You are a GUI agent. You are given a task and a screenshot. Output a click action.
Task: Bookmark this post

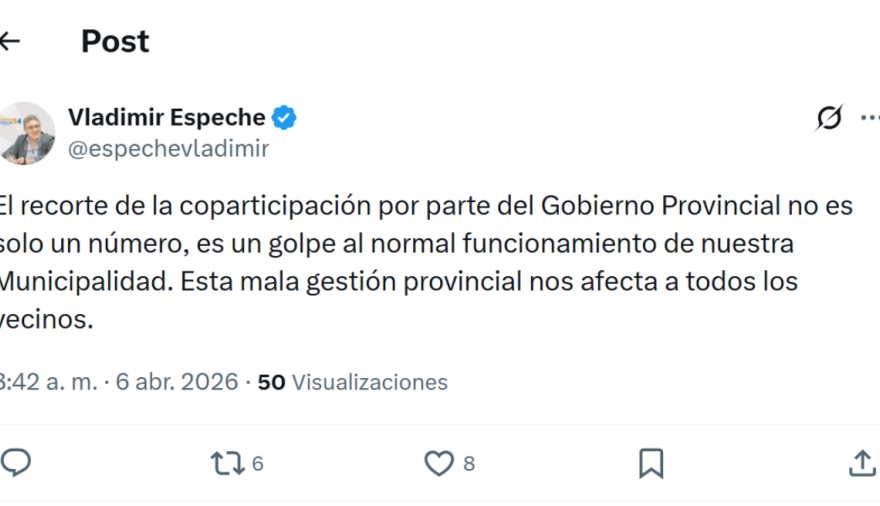pos(651,463)
